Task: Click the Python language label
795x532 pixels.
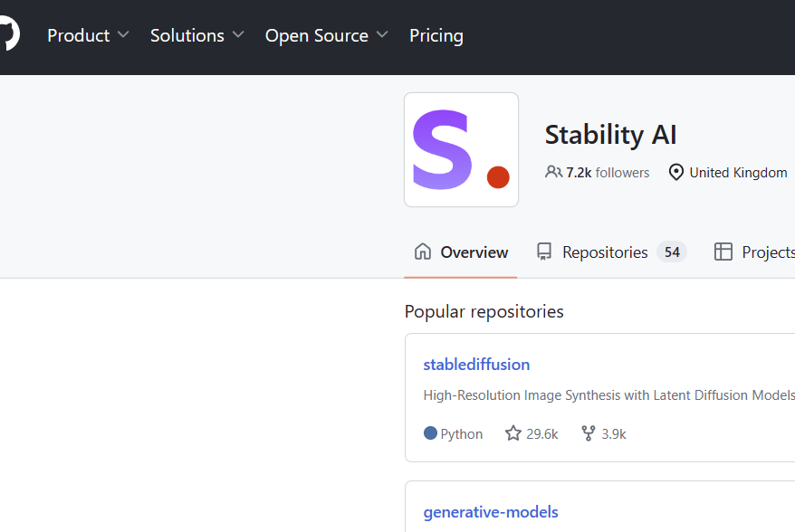Action: [462, 433]
